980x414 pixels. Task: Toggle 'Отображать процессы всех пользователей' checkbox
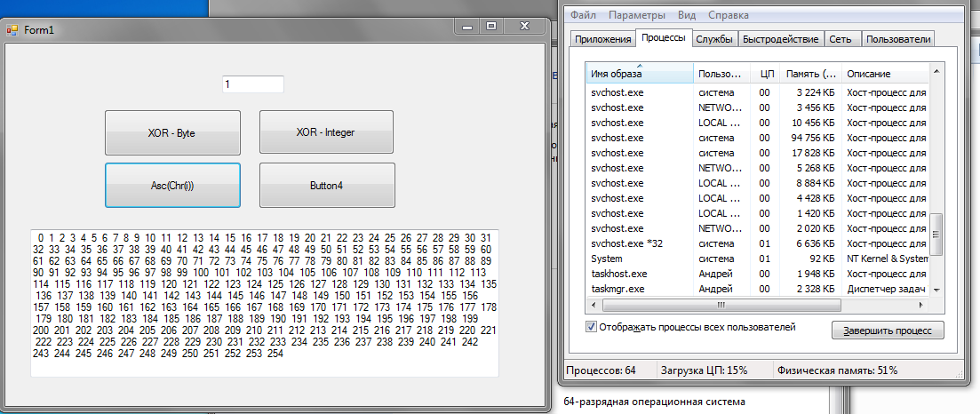(593, 327)
